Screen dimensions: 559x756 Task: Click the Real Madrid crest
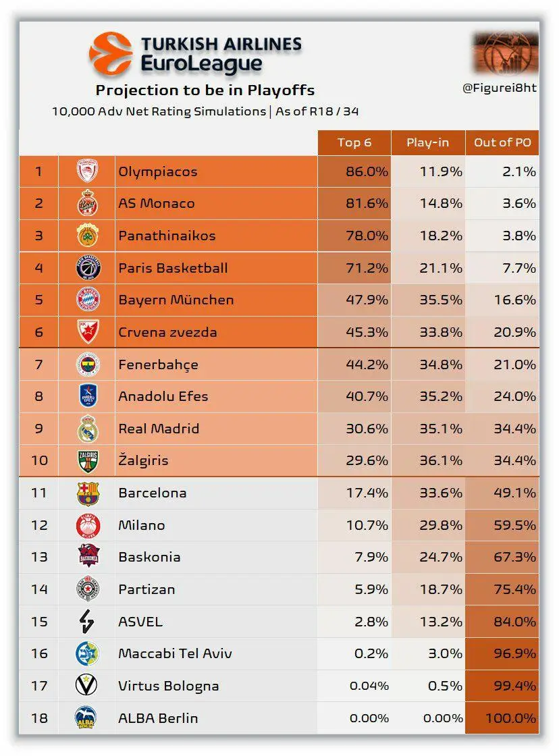[87, 429]
